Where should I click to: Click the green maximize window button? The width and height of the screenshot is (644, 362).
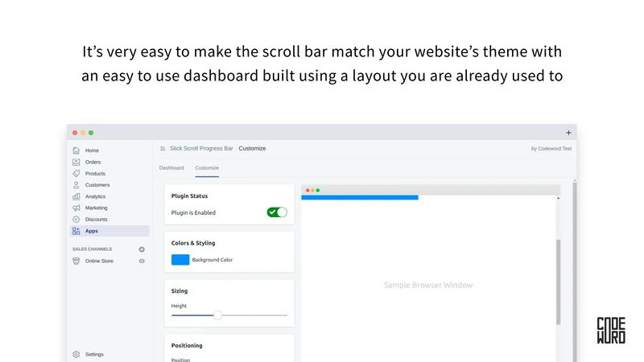(91, 133)
